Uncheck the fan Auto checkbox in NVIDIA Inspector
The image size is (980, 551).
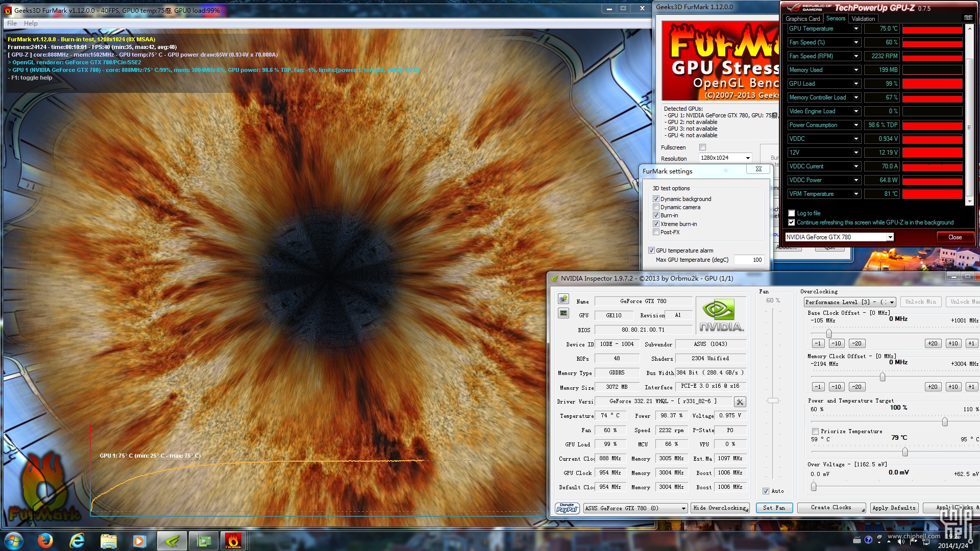[x=766, y=491]
